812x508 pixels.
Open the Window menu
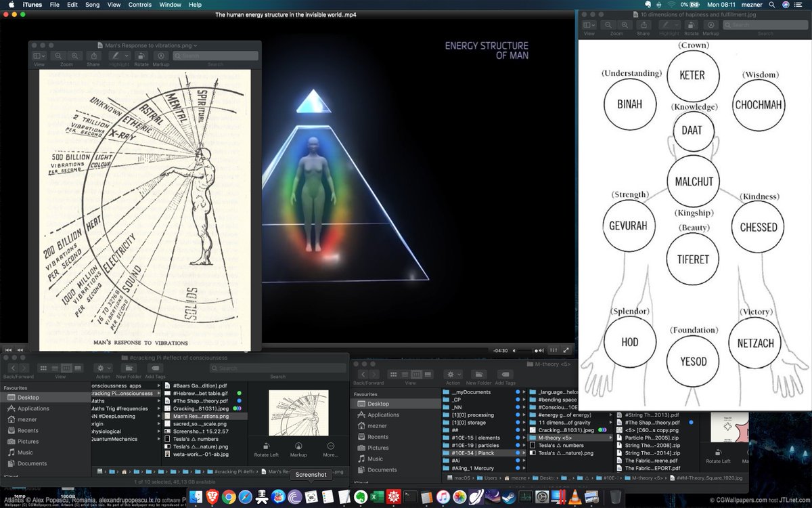[170, 5]
